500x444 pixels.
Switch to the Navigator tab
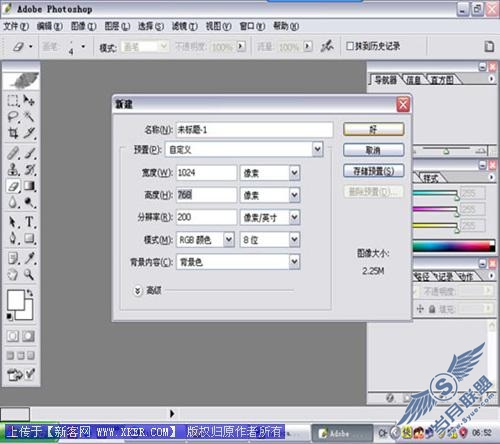pyautogui.click(x=386, y=80)
